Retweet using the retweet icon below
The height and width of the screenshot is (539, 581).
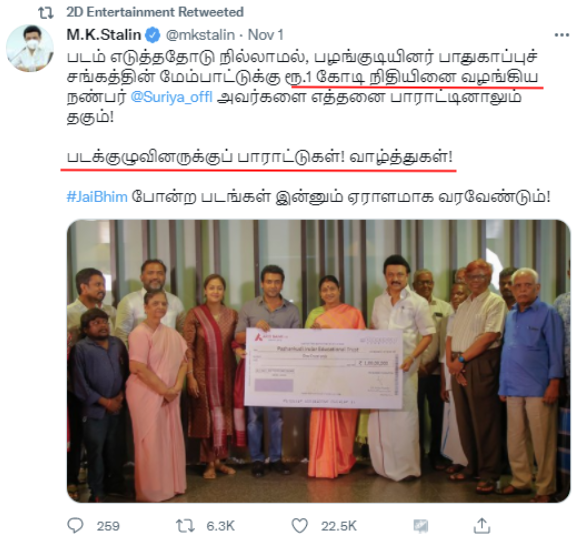tap(185, 526)
